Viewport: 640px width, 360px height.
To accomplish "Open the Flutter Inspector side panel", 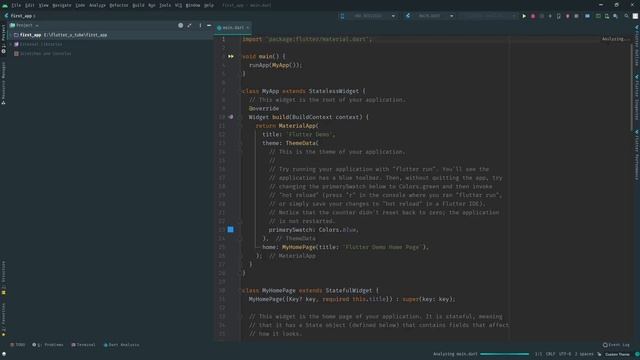I will click(x=636, y=97).
